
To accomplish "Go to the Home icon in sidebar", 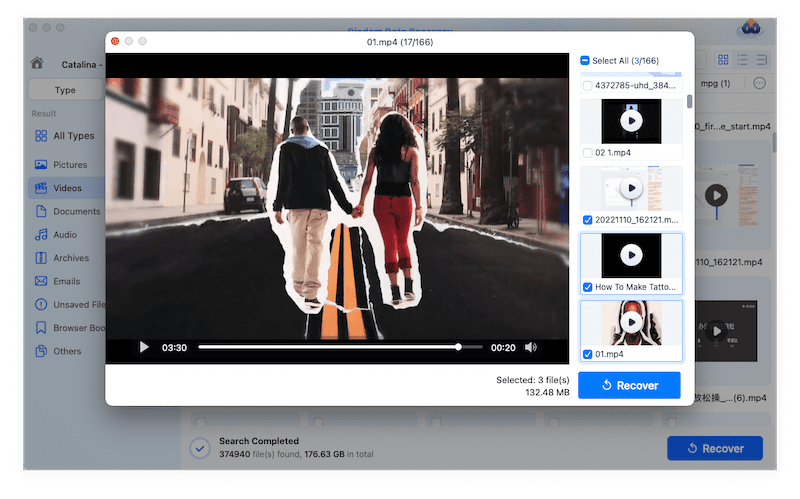I will [x=37, y=63].
